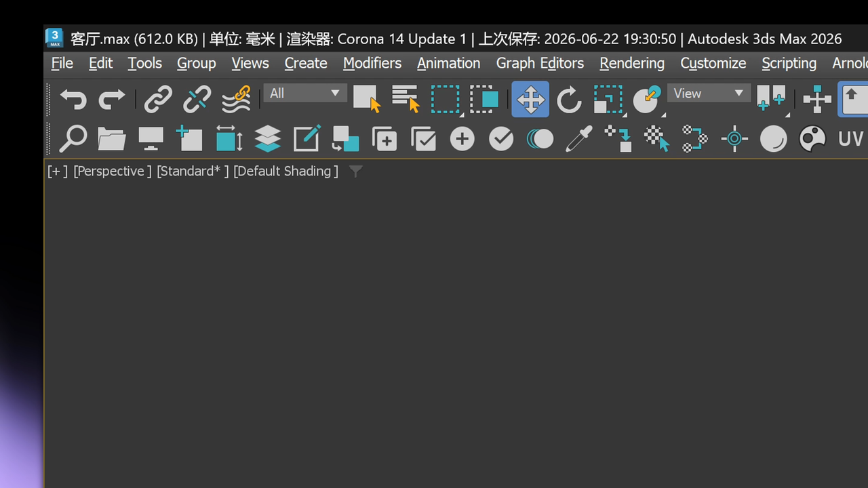
Task: Open the Edit menu
Action: click(x=101, y=63)
